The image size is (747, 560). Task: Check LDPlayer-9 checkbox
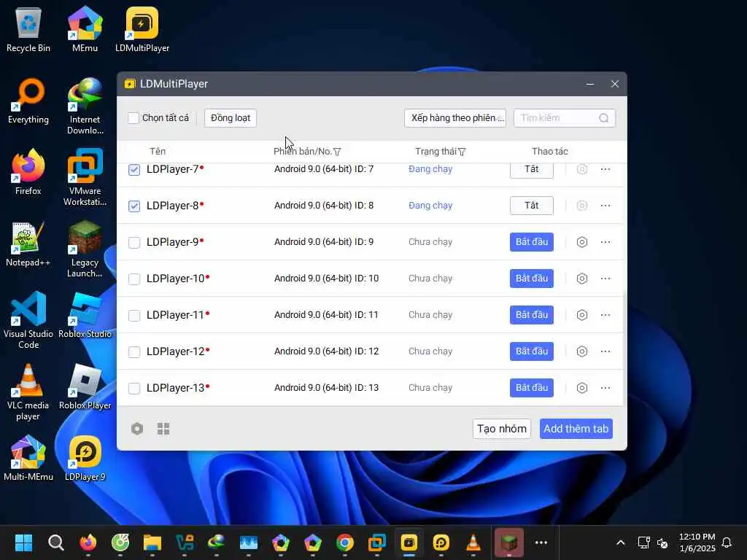pyautogui.click(x=134, y=242)
